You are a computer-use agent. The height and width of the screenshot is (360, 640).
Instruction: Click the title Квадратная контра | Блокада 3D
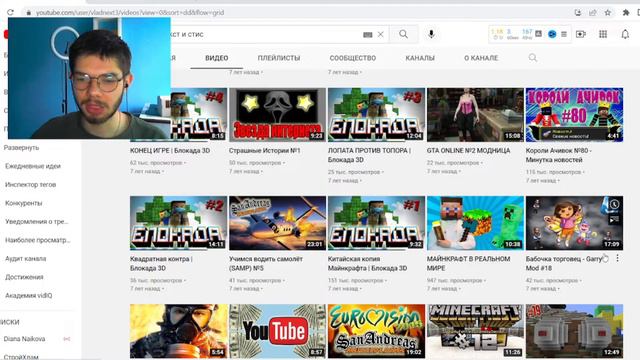pos(161,263)
